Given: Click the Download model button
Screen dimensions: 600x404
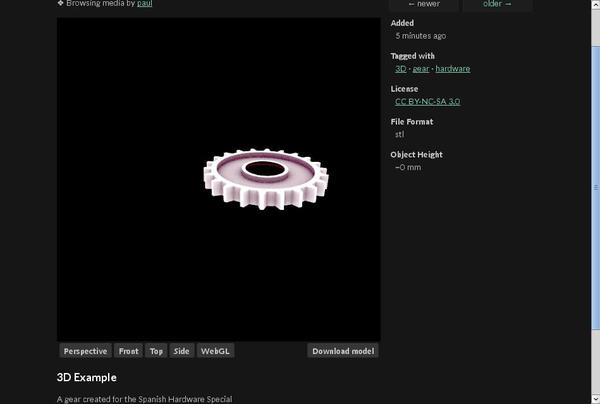Looking at the screenshot, I should [x=343, y=351].
